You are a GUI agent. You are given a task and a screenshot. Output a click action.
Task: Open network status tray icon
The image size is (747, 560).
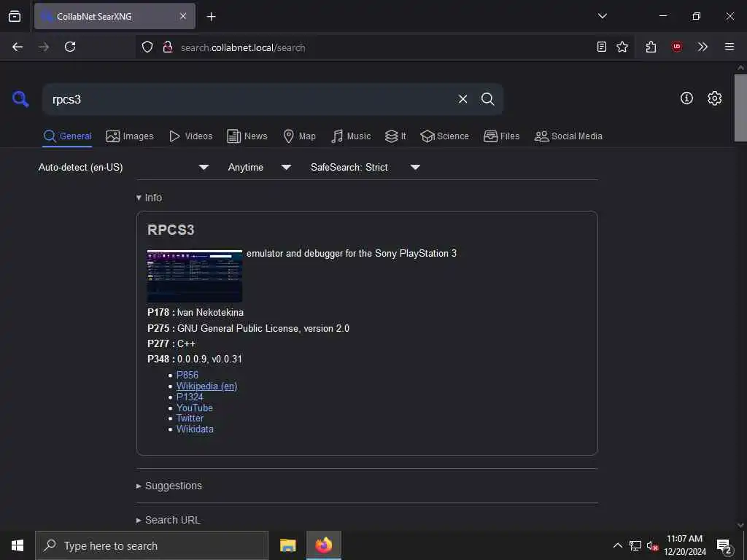[x=635, y=545]
